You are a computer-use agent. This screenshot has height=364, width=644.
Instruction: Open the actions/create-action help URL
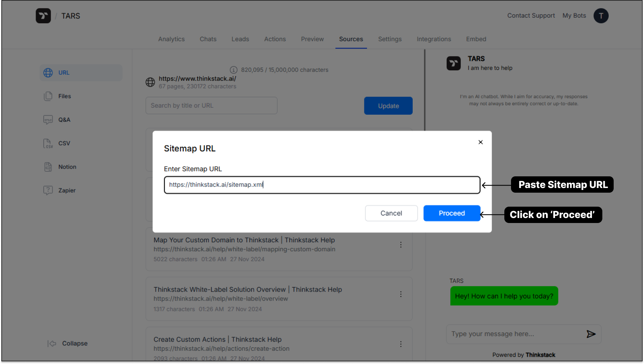click(x=221, y=349)
